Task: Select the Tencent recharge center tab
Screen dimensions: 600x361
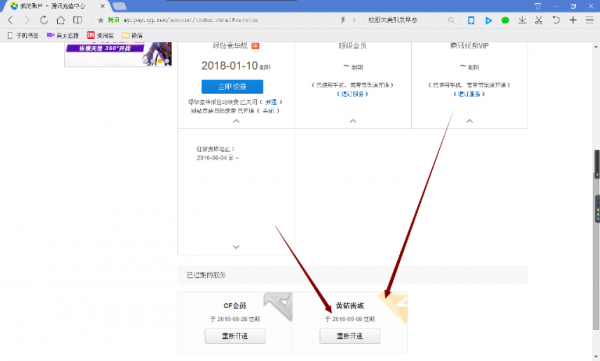Action: (x=54, y=6)
